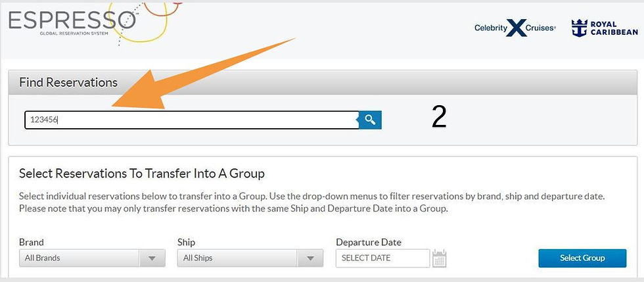Click the Find Reservations panel header
Screen dimensions: 644x282
coord(68,82)
